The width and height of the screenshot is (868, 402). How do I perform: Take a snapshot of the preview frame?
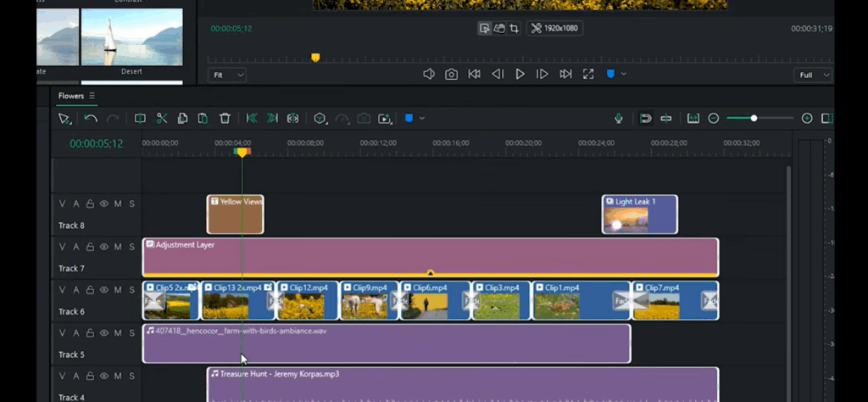tap(452, 74)
